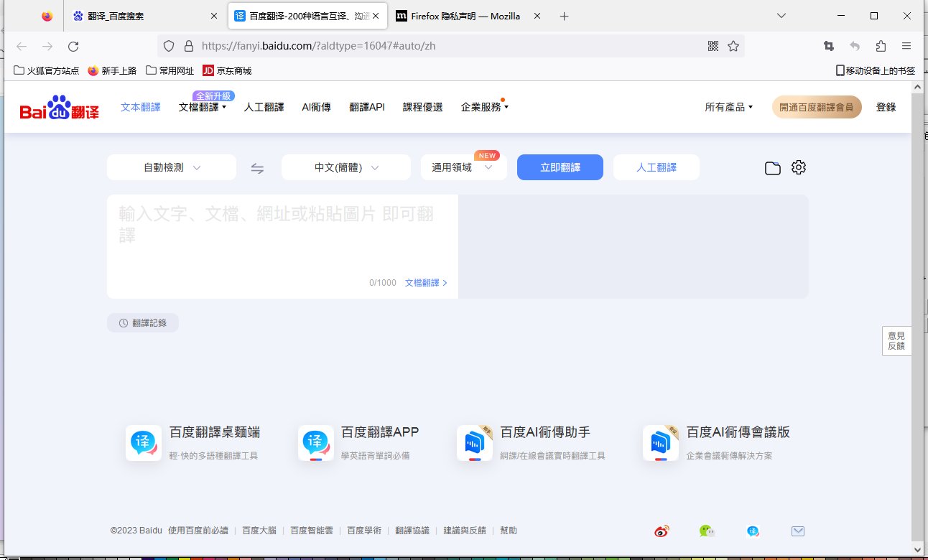Open a new browser tab

(565, 16)
